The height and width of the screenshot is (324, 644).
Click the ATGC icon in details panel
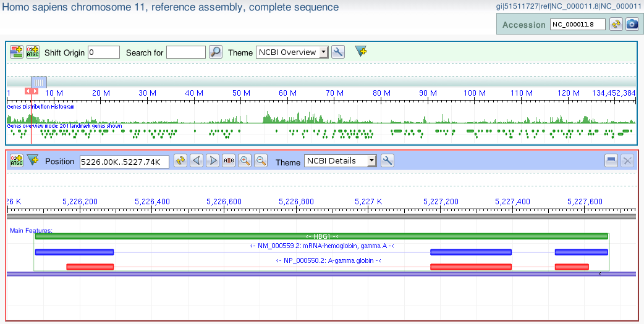click(x=17, y=160)
